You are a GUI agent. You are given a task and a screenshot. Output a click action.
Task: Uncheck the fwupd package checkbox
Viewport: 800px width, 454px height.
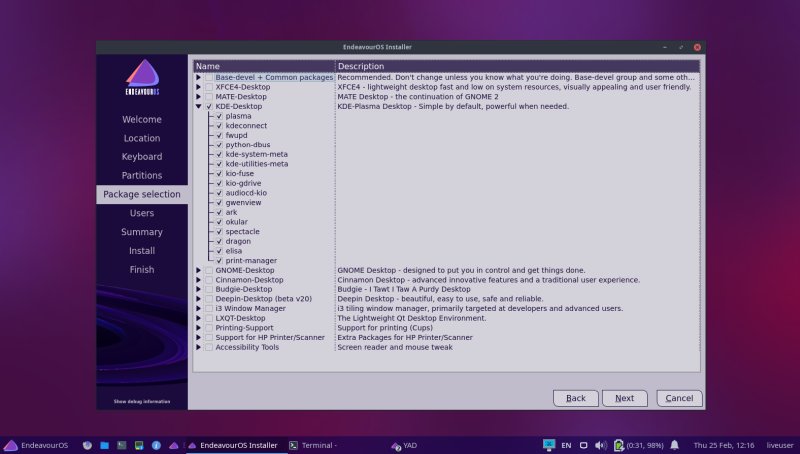[x=219, y=136]
